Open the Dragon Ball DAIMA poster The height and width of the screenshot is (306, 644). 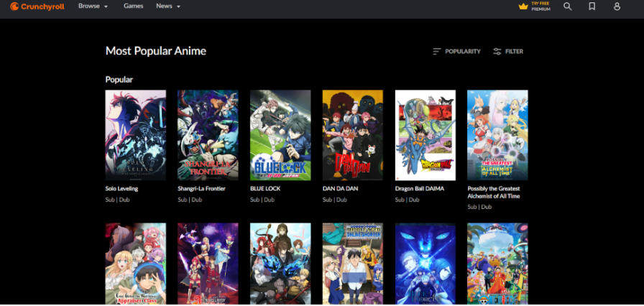pos(425,135)
